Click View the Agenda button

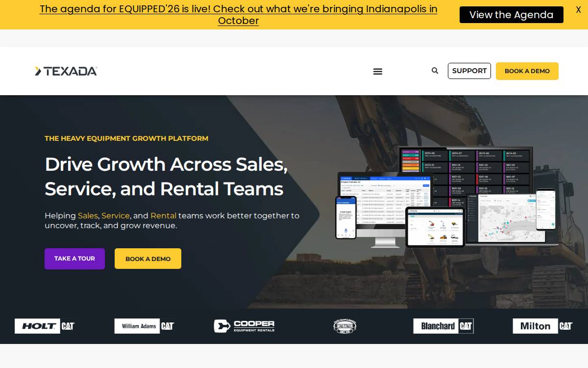[511, 15]
